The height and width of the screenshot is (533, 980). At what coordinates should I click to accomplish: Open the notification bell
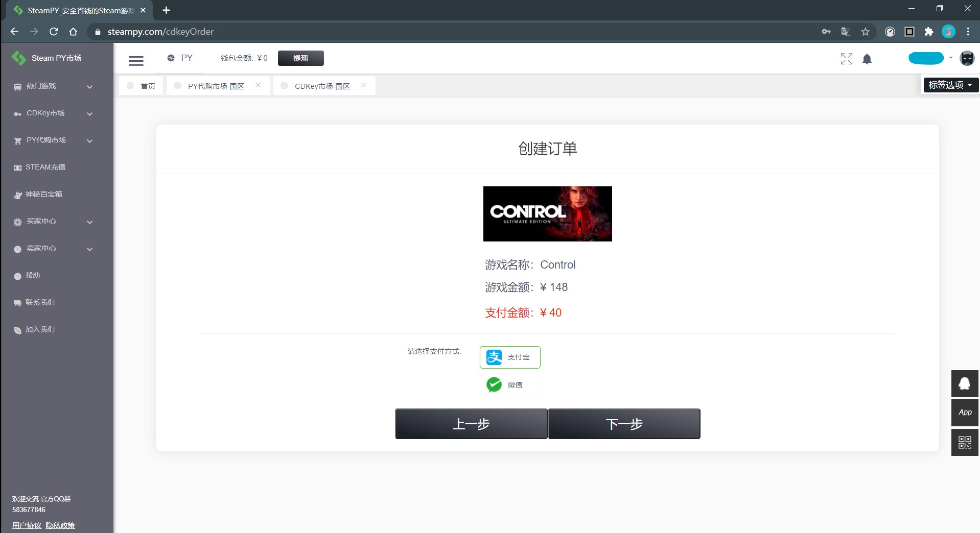pyautogui.click(x=867, y=59)
